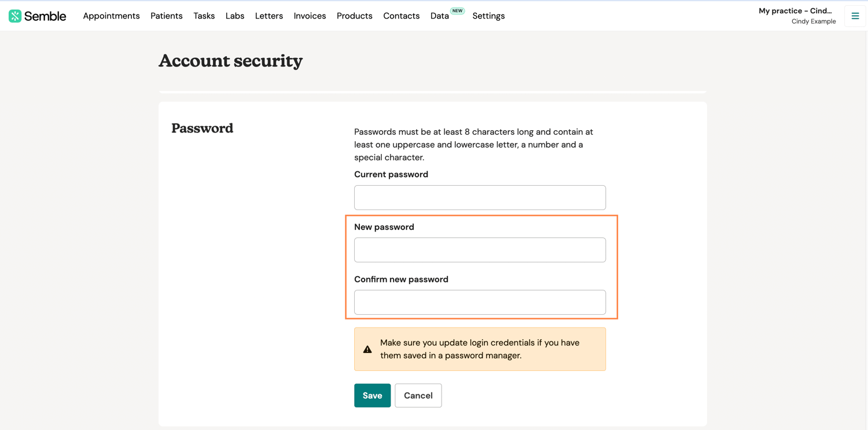Click the Current password field
This screenshot has width=868, height=430.
coord(480,197)
